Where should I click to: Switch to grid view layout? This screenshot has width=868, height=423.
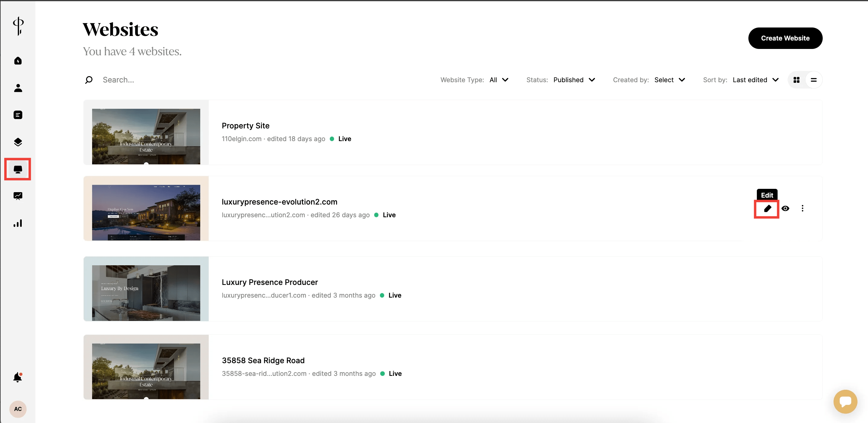pyautogui.click(x=796, y=80)
